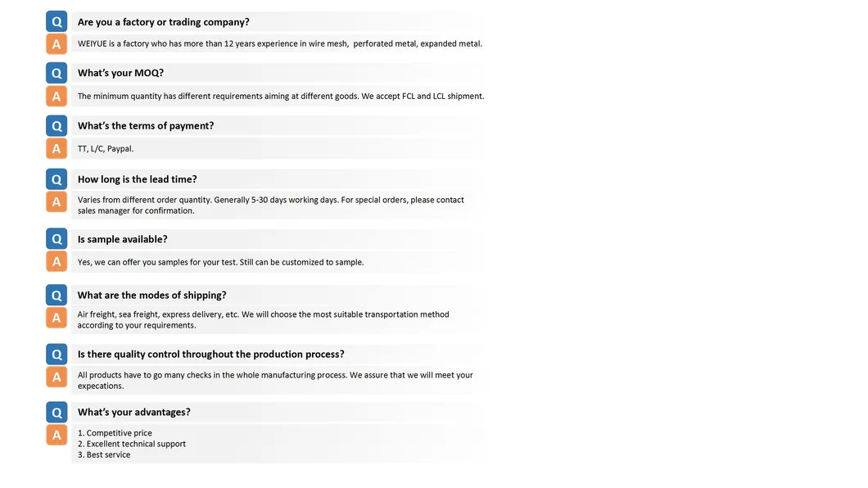Screen dimensions: 868x488
Task: Click the A icon beside the WEIYUE factory answer
Action: tap(57, 44)
